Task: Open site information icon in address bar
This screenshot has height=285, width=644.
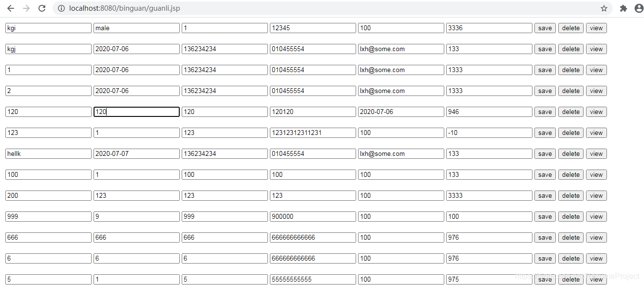Action: [61, 8]
